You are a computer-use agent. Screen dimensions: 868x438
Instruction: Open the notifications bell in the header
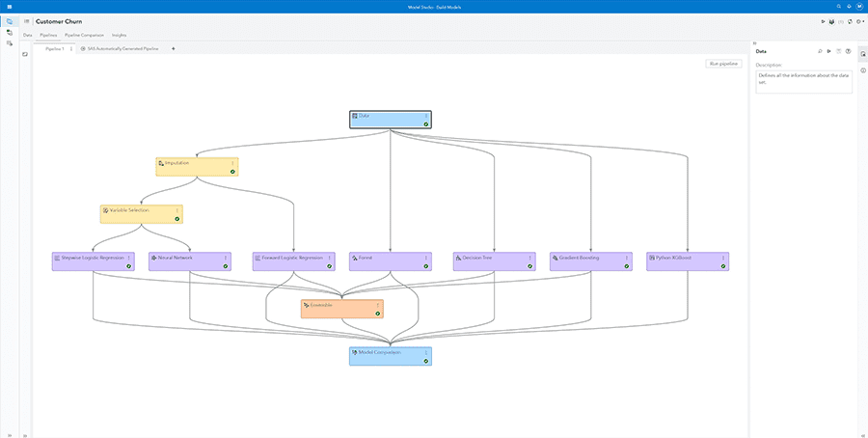(x=849, y=7)
